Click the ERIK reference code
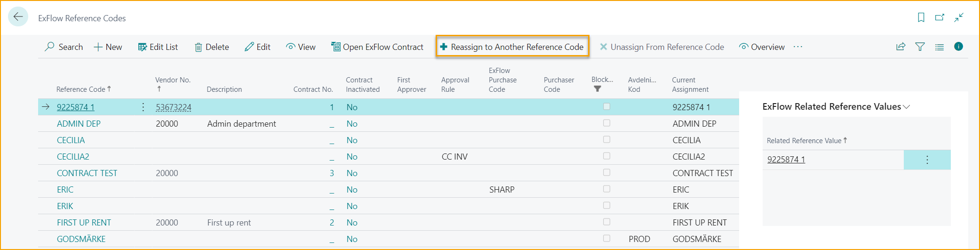The height and width of the screenshot is (250, 980). (65, 206)
